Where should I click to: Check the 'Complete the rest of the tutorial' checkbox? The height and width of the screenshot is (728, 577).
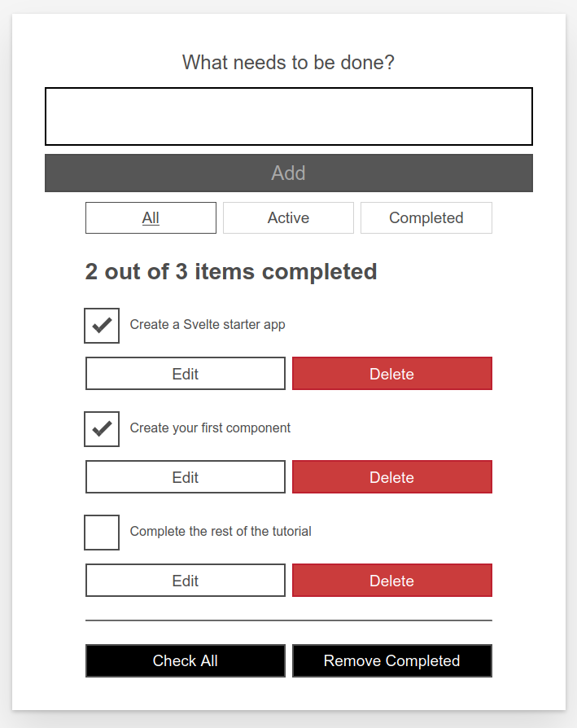pos(101,532)
